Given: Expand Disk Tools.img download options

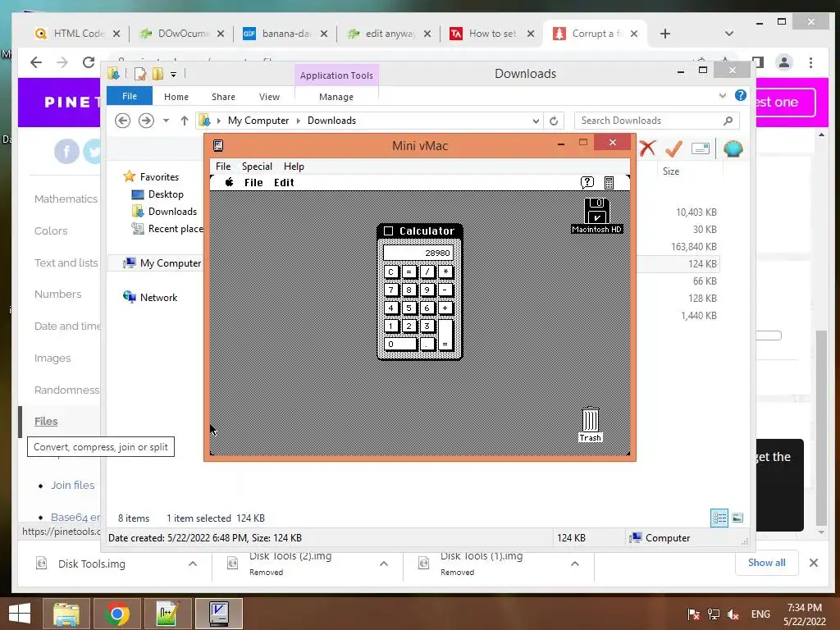Looking at the screenshot, I should click(193, 564).
